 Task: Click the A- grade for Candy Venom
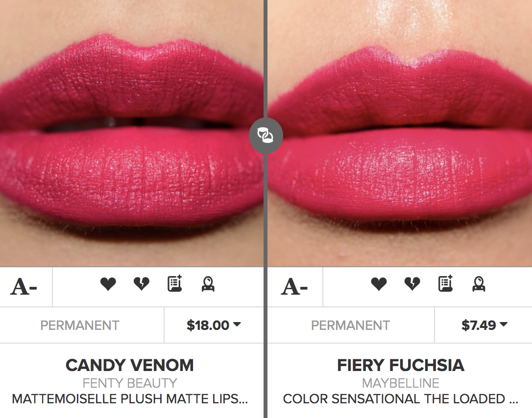24,287
